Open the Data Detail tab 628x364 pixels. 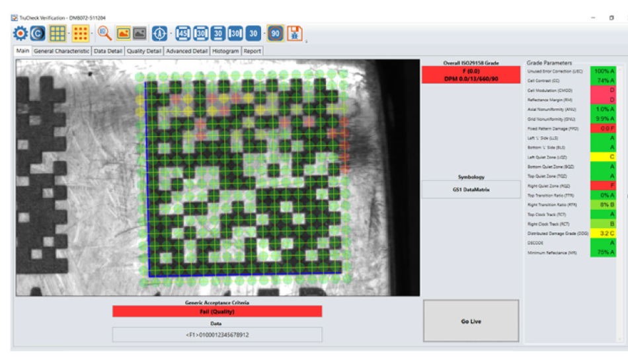coord(108,52)
